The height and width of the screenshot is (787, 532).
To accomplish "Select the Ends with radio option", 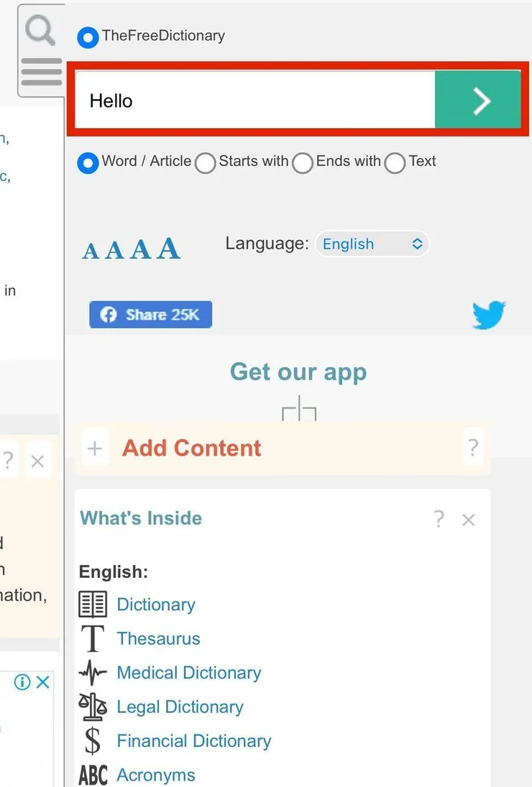I will tap(303, 163).
